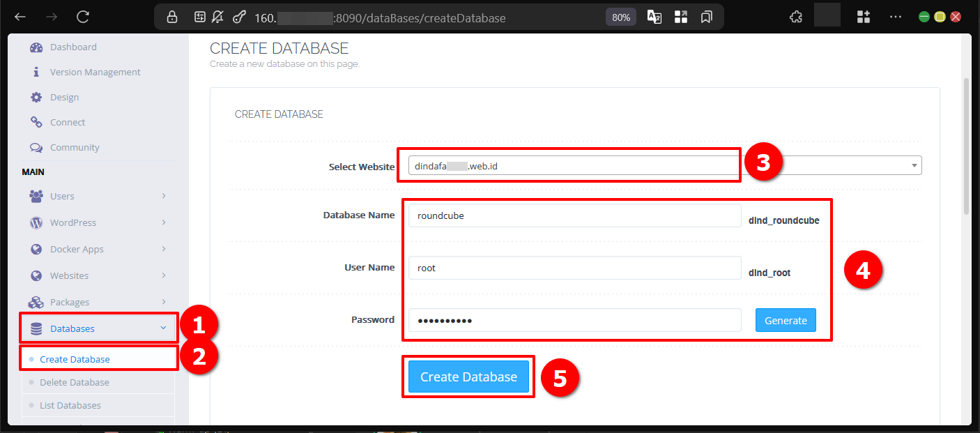Click the Connect link icon
This screenshot has width=980, height=433.
[x=36, y=123]
